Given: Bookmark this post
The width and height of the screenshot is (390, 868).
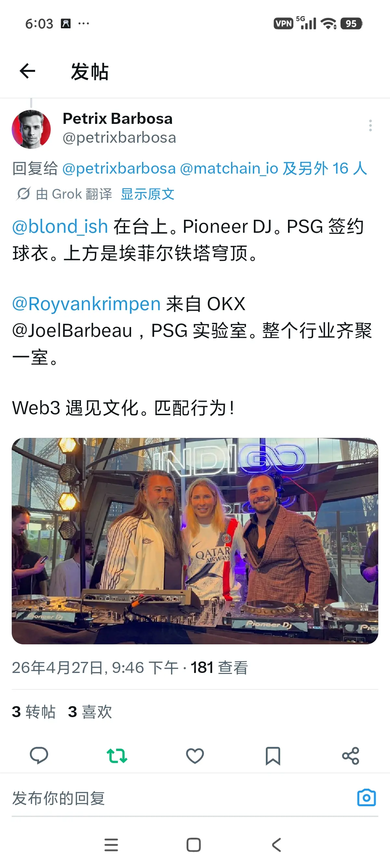Looking at the screenshot, I should 273,756.
